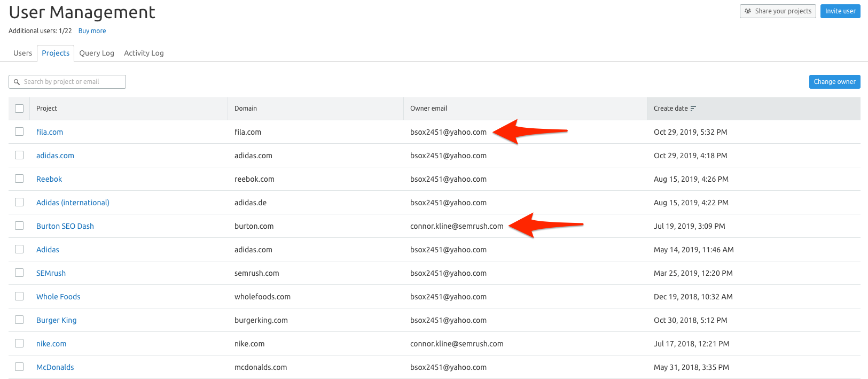This screenshot has height=379, width=868.
Task: Click owner email in the fila.com row
Action: [x=448, y=132]
